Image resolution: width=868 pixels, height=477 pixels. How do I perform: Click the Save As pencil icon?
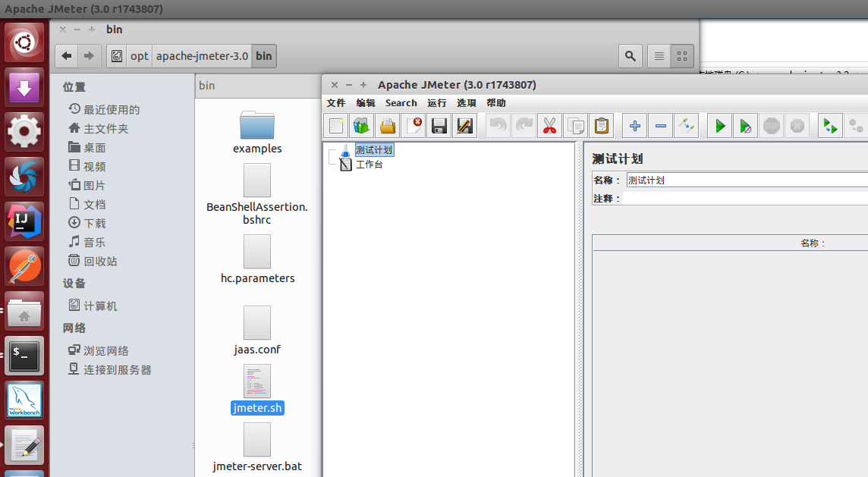tap(465, 126)
